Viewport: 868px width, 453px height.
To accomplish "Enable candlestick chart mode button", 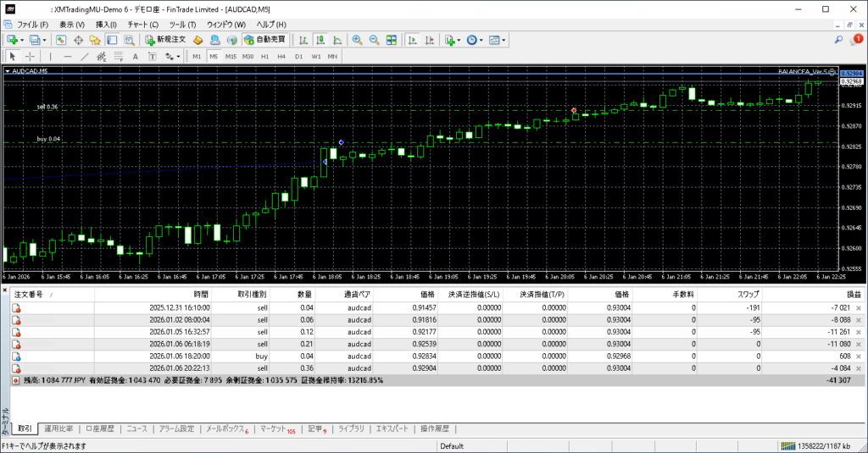I will pyautogui.click(x=321, y=40).
